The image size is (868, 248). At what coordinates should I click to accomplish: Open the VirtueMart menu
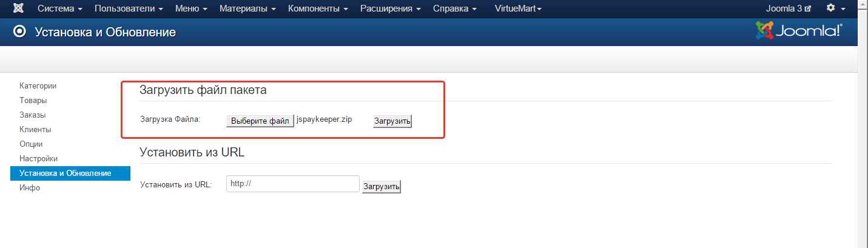click(518, 9)
